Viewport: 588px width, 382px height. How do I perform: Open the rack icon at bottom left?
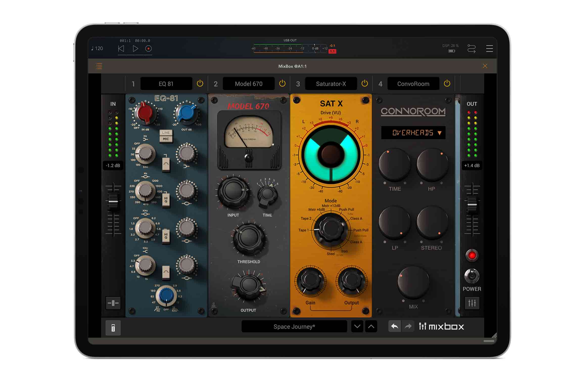click(113, 328)
